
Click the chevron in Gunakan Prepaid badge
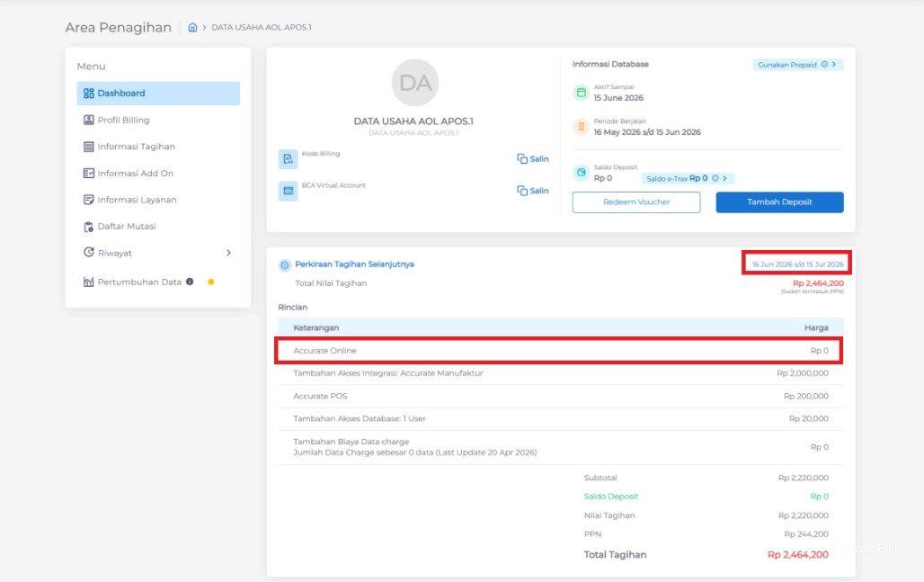(834, 64)
